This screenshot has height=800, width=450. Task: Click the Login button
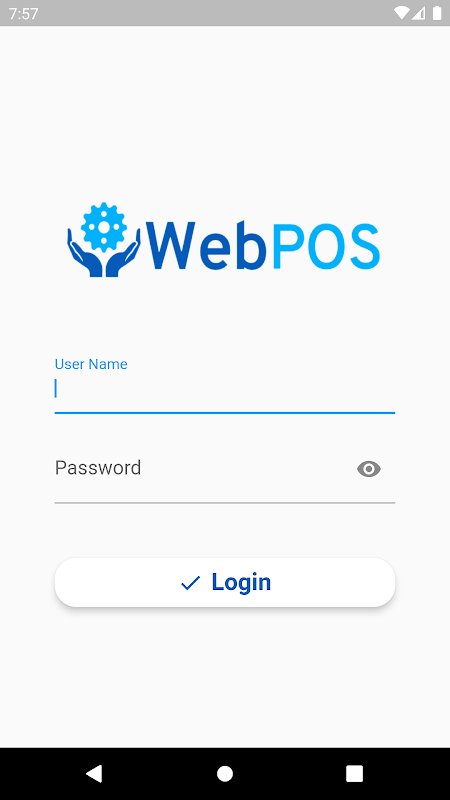tap(225, 582)
